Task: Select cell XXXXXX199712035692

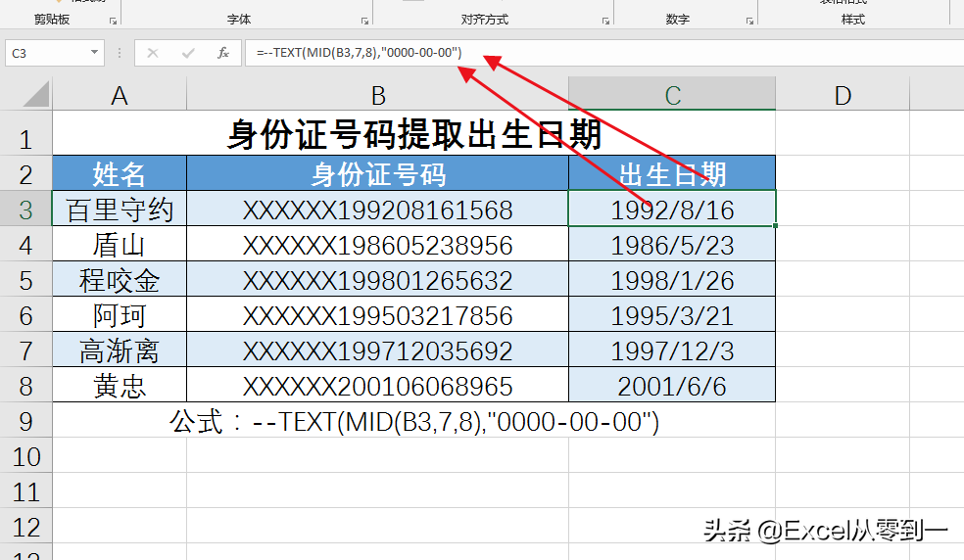Action: pos(377,350)
